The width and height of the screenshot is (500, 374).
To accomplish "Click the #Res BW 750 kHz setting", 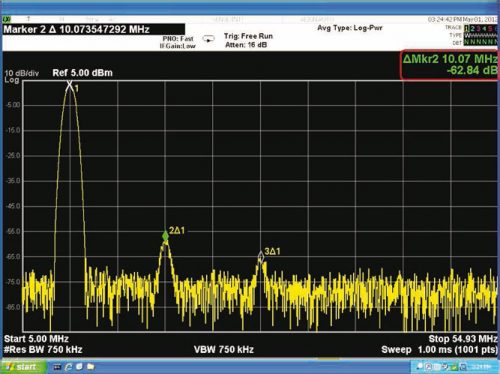I will 43,349.
